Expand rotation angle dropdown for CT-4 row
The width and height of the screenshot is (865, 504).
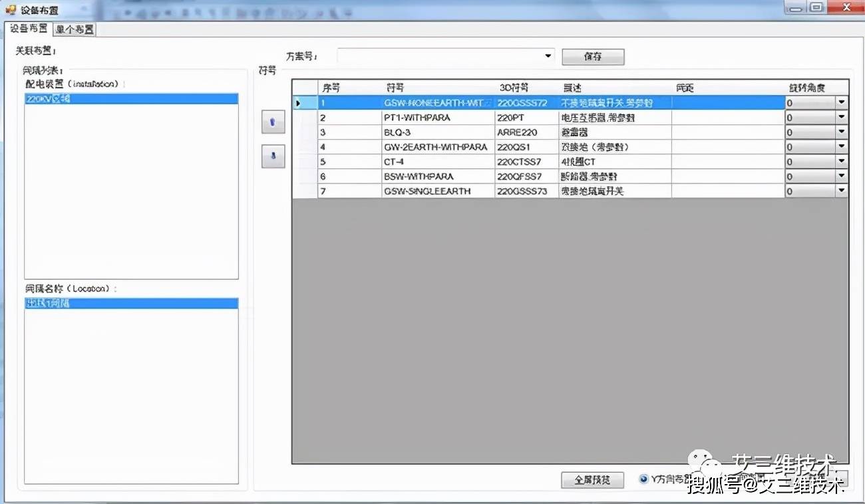[x=842, y=162]
